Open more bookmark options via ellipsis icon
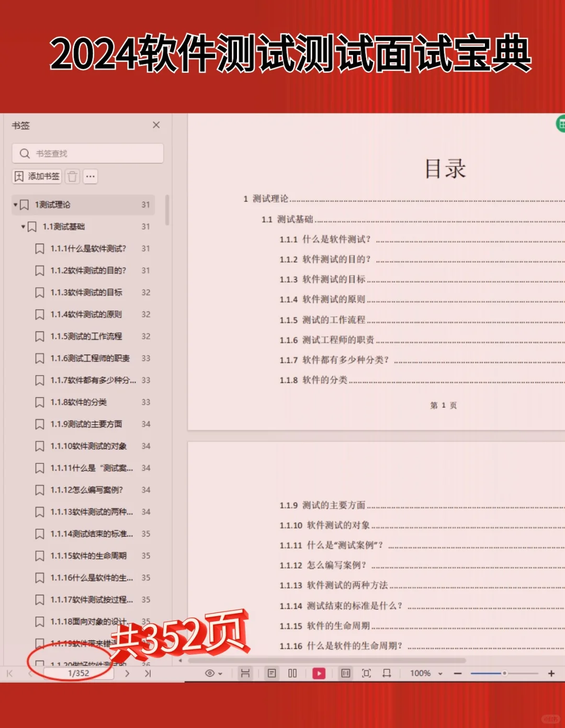Image resolution: width=565 pixels, height=728 pixels. pyautogui.click(x=90, y=177)
